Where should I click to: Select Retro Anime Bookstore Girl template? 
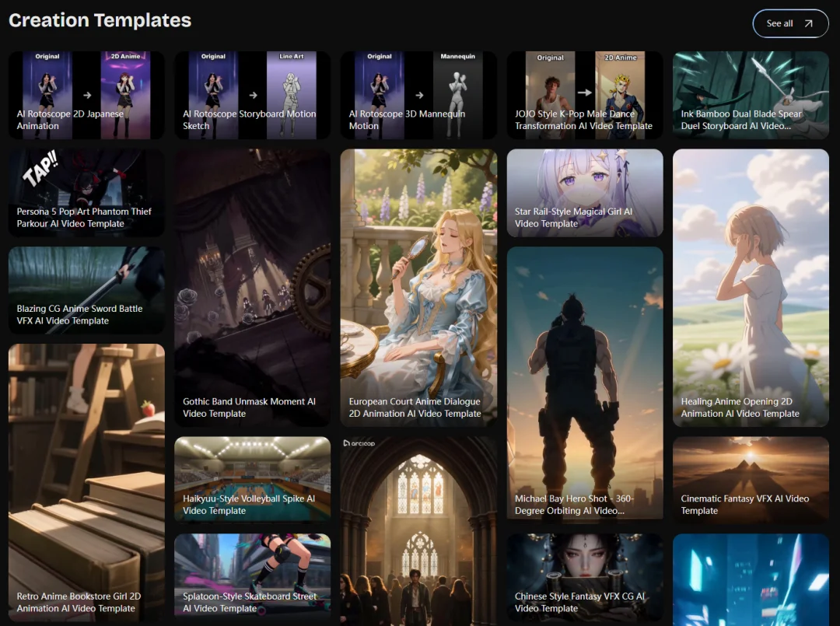pos(86,483)
